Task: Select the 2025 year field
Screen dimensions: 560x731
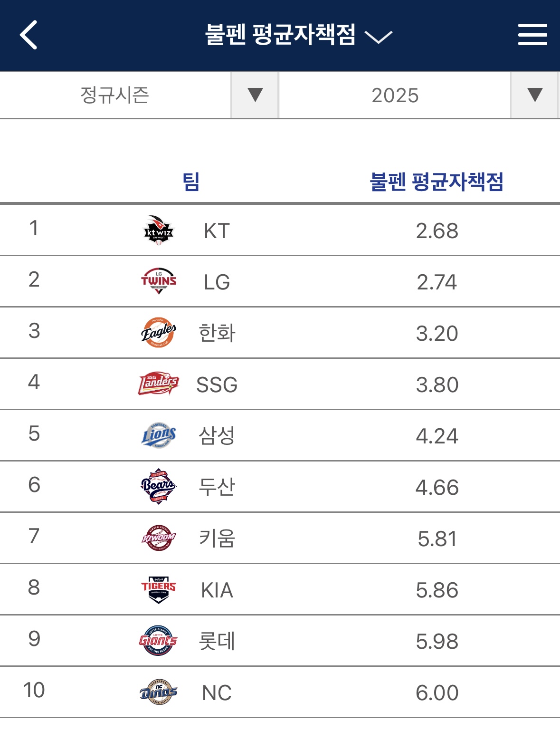Action: [395, 95]
